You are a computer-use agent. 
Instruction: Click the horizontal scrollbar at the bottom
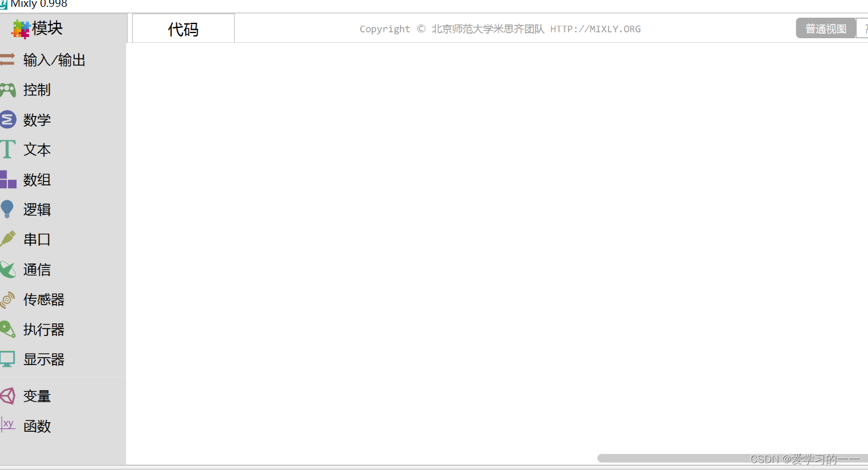(730, 457)
